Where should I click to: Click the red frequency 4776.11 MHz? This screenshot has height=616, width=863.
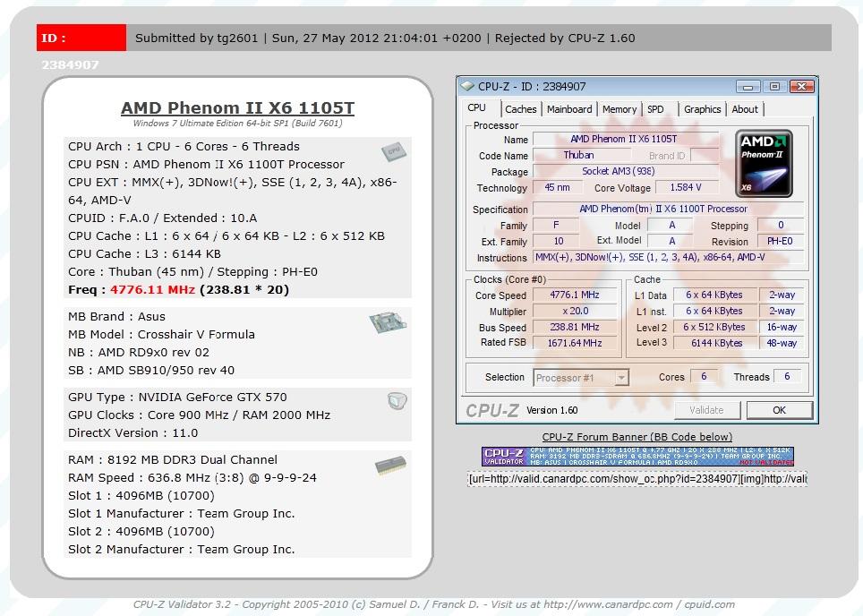pos(152,289)
